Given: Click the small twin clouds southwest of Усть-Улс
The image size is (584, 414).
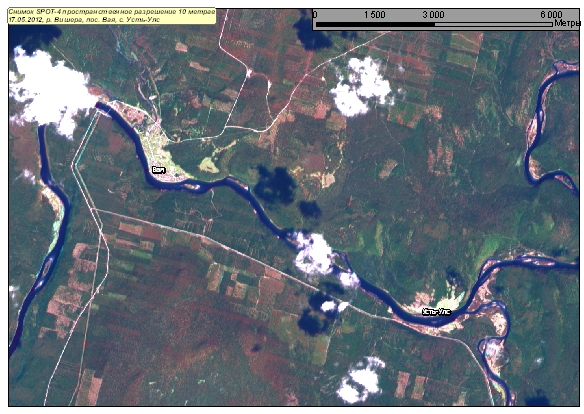Looking at the screenshot, I should point(334,306).
